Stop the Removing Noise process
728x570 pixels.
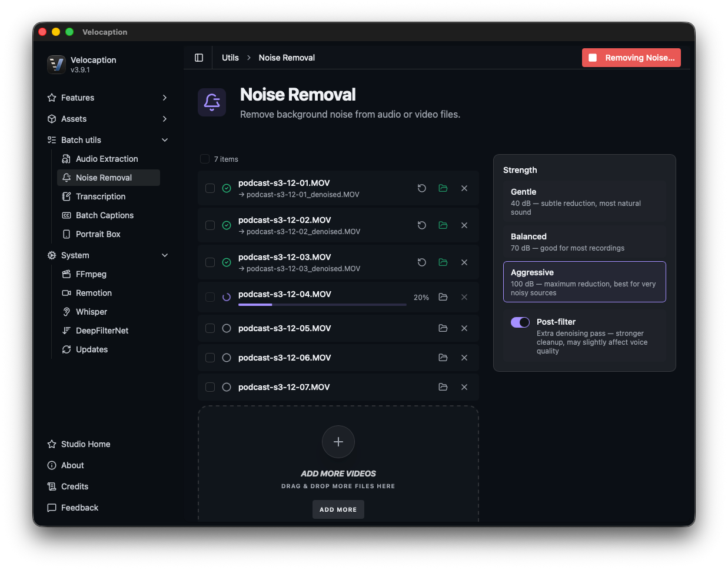pyautogui.click(x=631, y=58)
